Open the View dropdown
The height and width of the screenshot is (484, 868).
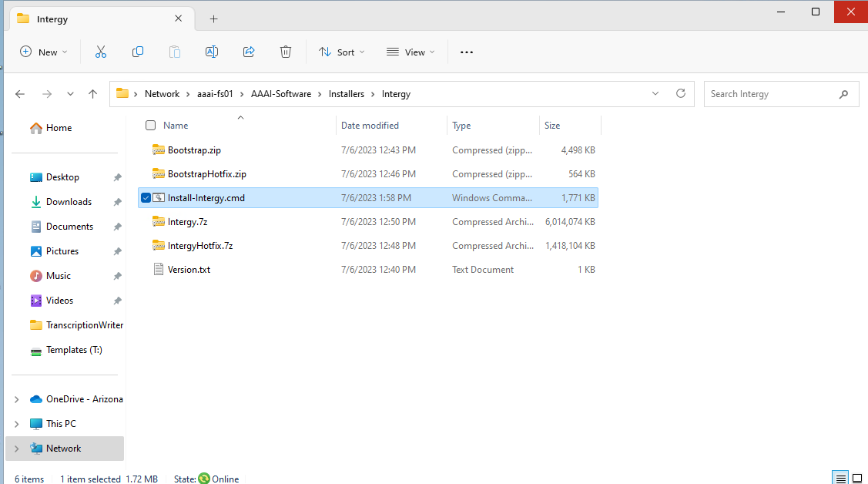[411, 52]
